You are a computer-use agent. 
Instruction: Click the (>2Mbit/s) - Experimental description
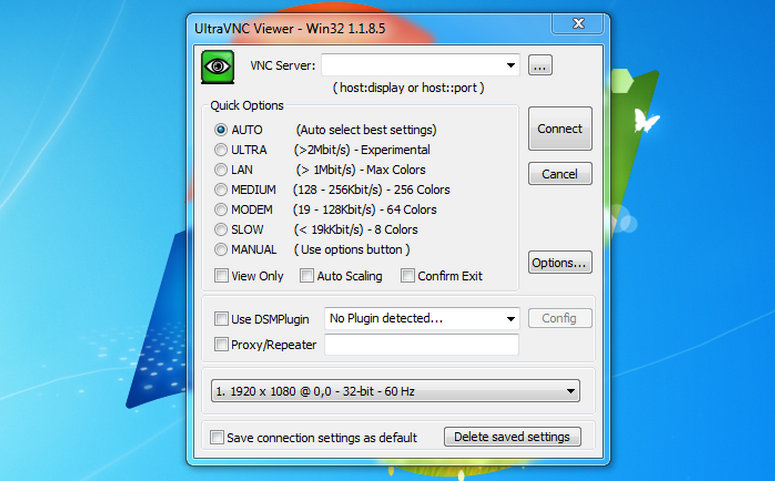point(362,150)
